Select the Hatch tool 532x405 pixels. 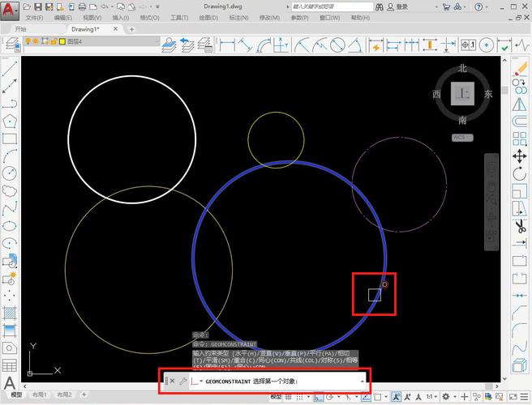[x=10, y=313]
